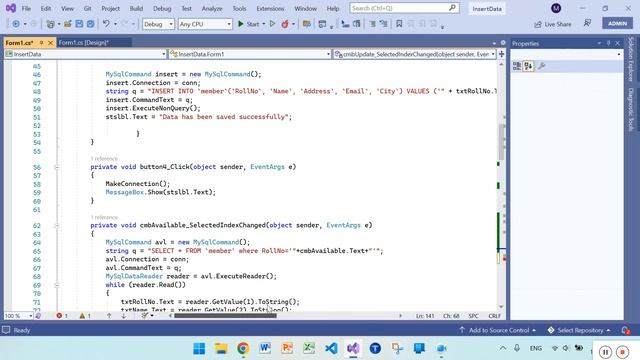
Task: Click the user account avatar M
Action: click(556, 8)
